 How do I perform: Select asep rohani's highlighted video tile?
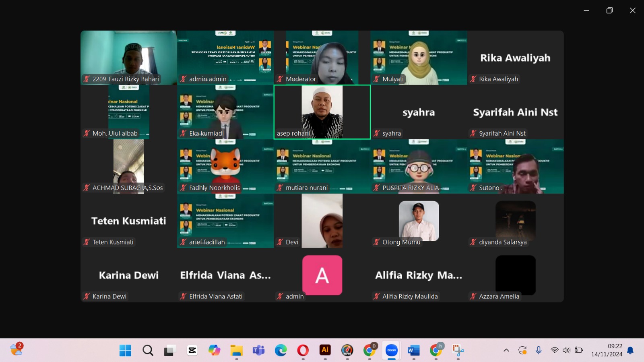click(322, 112)
